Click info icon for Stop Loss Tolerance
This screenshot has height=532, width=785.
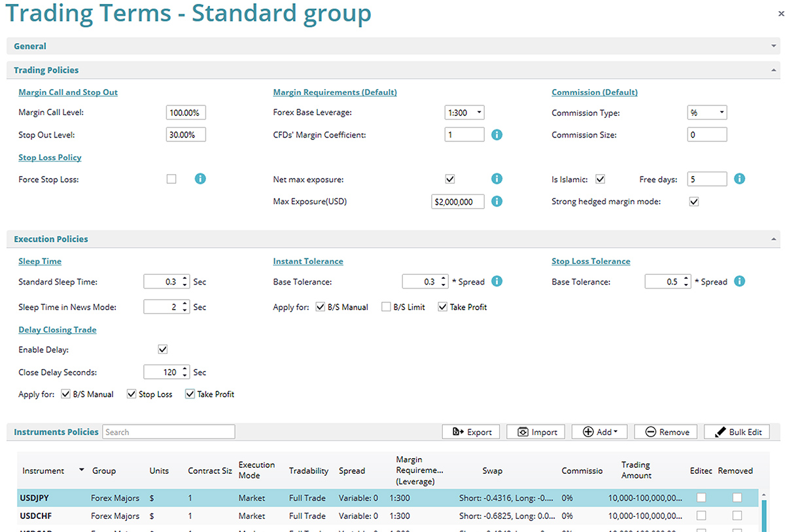coord(739,281)
